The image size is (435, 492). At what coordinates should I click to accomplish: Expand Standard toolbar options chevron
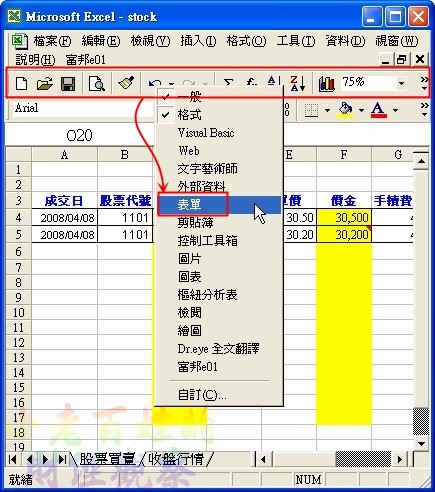424,83
